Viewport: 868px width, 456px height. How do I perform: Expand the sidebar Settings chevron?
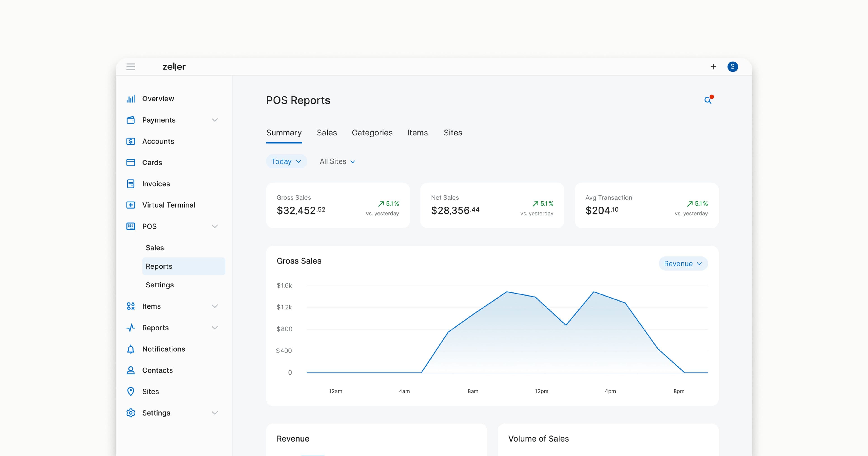click(215, 413)
